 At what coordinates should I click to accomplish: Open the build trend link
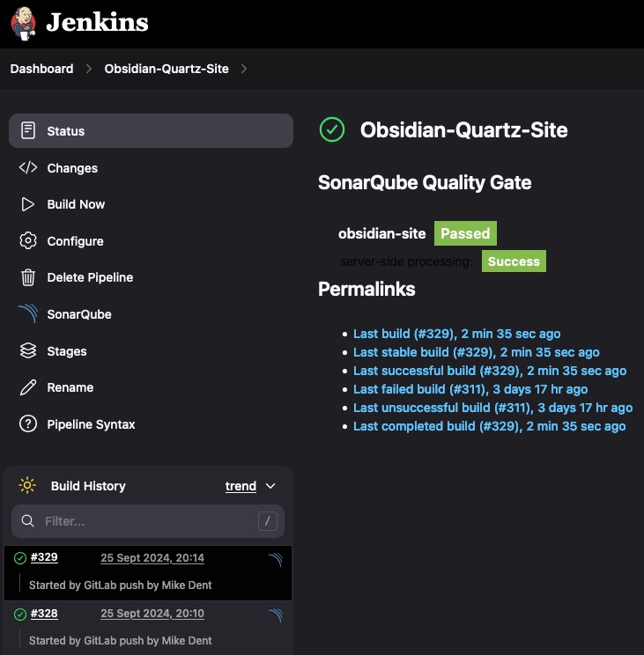point(241,486)
